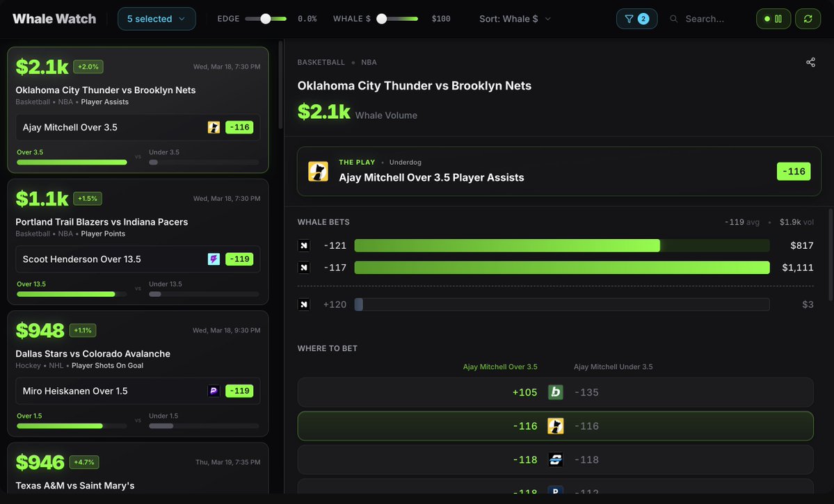Click the Underdog icon in the -116 odds row
834x504 pixels.
click(x=555, y=426)
